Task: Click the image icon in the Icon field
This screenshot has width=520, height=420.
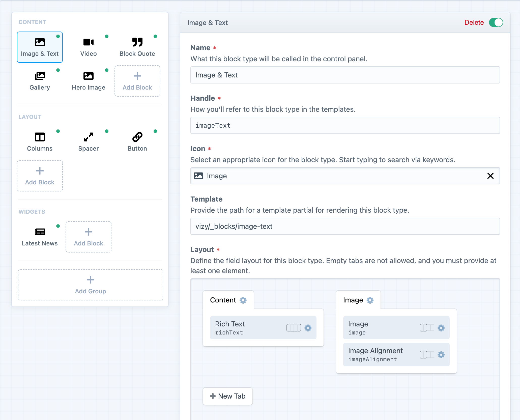Action: pos(198,176)
